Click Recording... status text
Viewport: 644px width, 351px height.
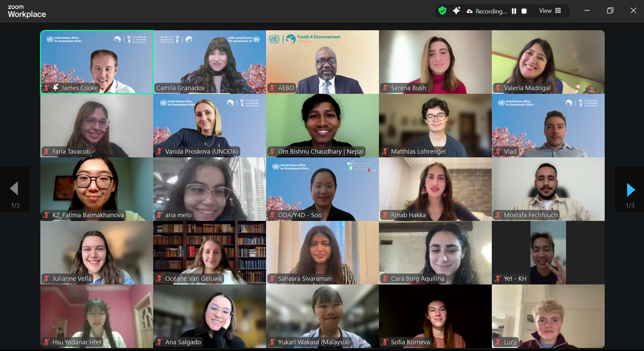click(491, 11)
